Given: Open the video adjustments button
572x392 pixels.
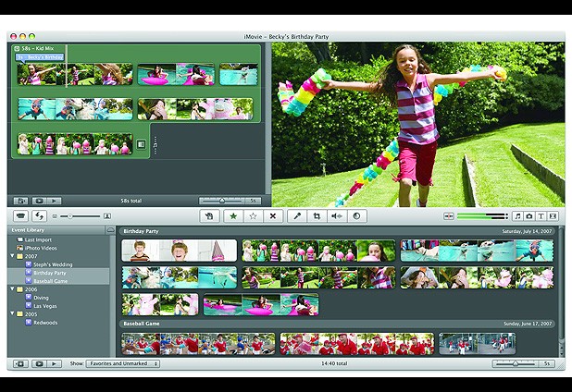Looking at the screenshot, I should [356, 216].
